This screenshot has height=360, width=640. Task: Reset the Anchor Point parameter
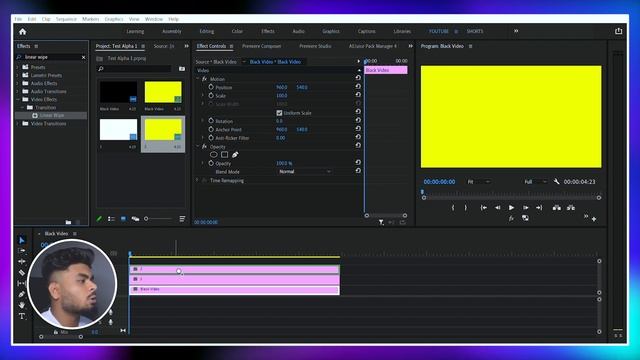pos(358,129)
